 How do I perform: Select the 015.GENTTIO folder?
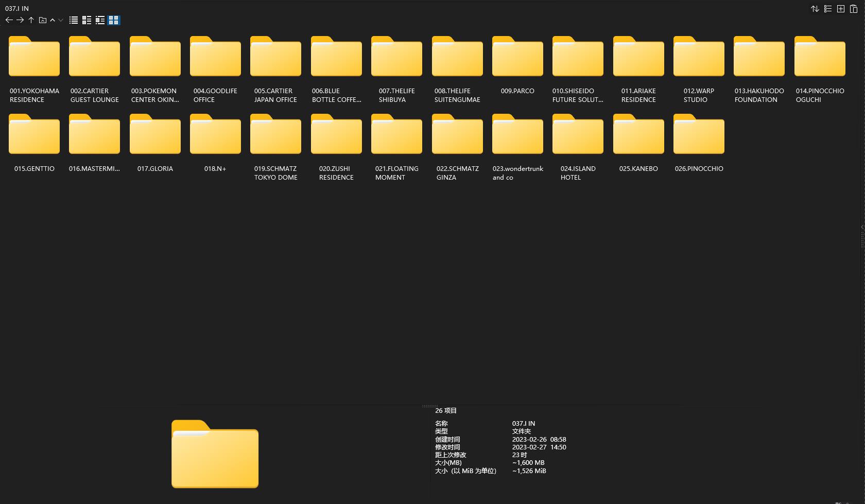click(x=34, y=143)
